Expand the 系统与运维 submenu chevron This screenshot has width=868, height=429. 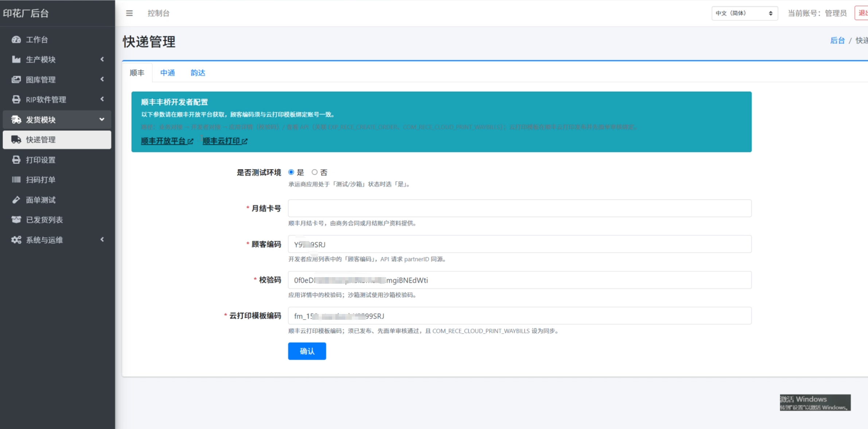102,239
